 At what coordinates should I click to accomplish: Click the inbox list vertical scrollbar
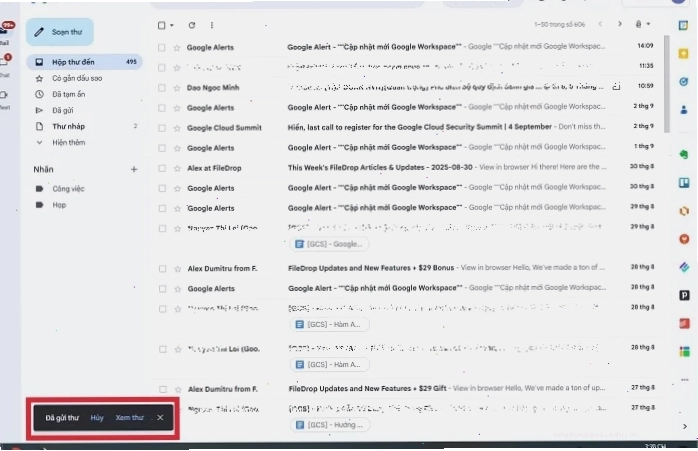666,84
